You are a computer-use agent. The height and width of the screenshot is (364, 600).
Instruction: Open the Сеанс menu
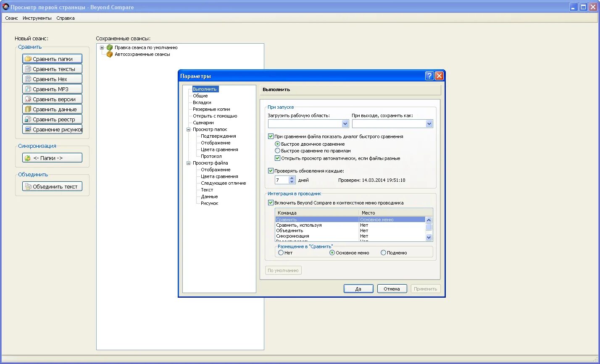point(11,18)
